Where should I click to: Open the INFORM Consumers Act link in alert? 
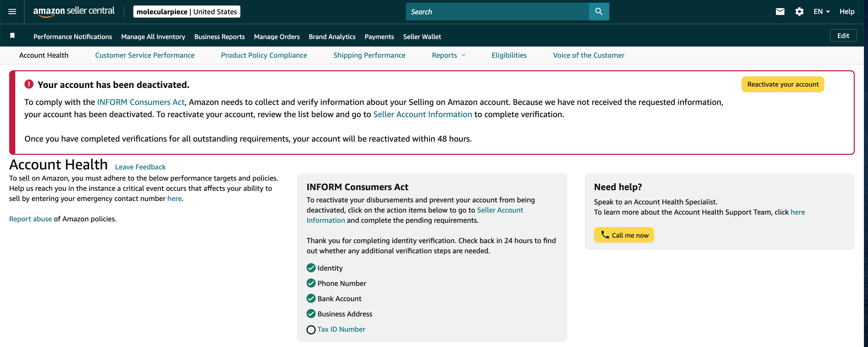click(x=141, y=102)
